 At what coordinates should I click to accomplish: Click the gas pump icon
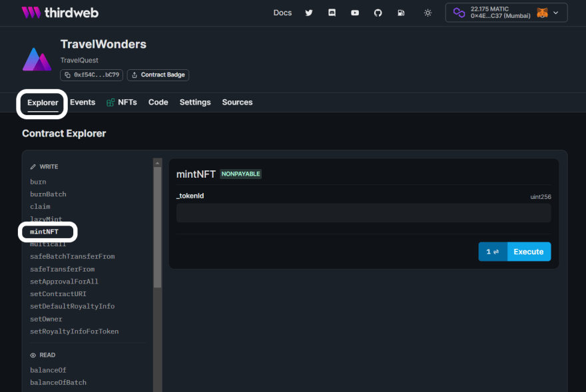(x=401, y=13)
